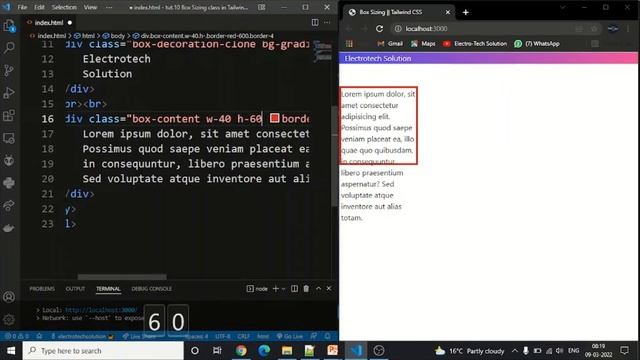Viewport: 640px width, 360px height.
Task: Open a new Chrome tab
Action: [466, 12]
